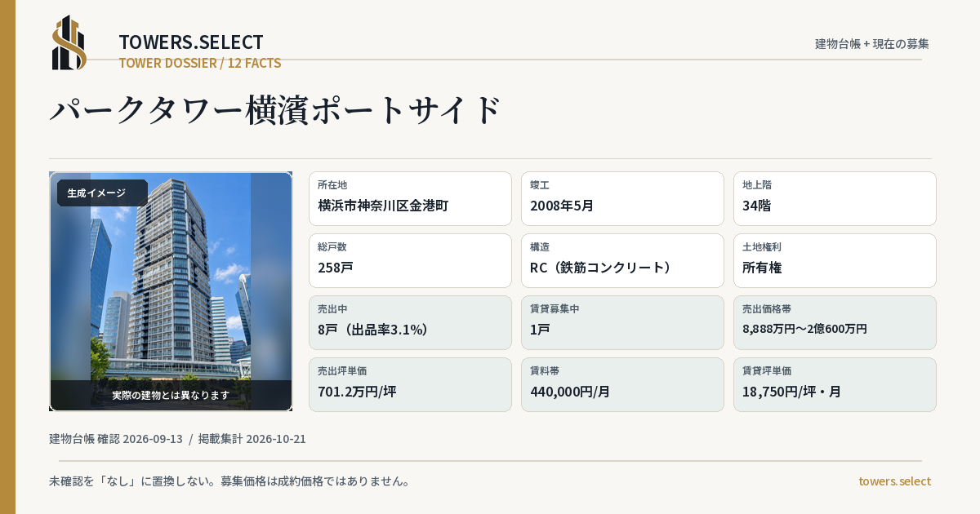Click the TOWER DOSSIER / 12 FACTS subtitle
The image size is (980, 514).
200,63
